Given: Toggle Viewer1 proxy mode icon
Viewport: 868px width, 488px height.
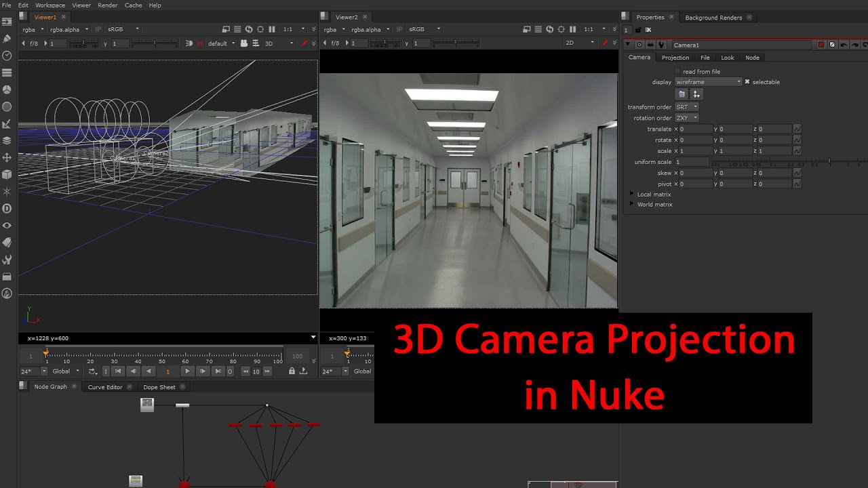Looking at the screenshot, I should [x=226, y=29].
